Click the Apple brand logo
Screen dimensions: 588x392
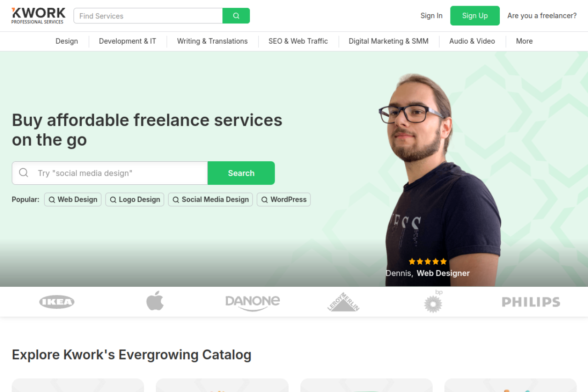[155, 301]
